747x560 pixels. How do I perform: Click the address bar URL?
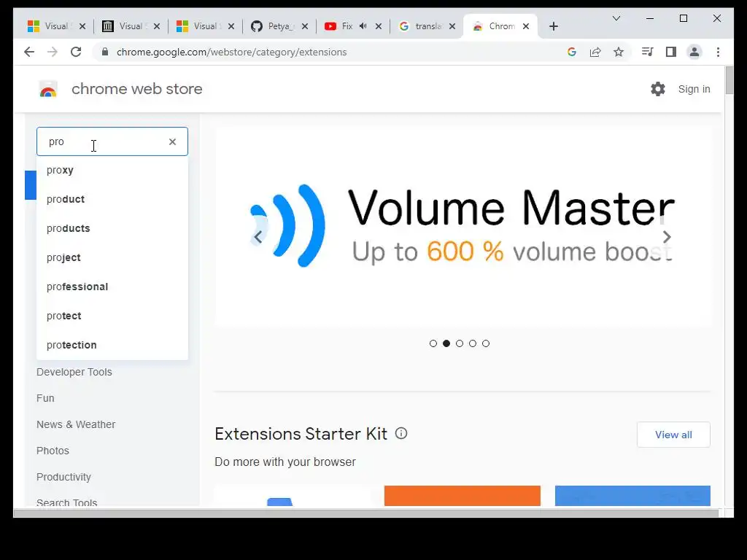[231, 52]
